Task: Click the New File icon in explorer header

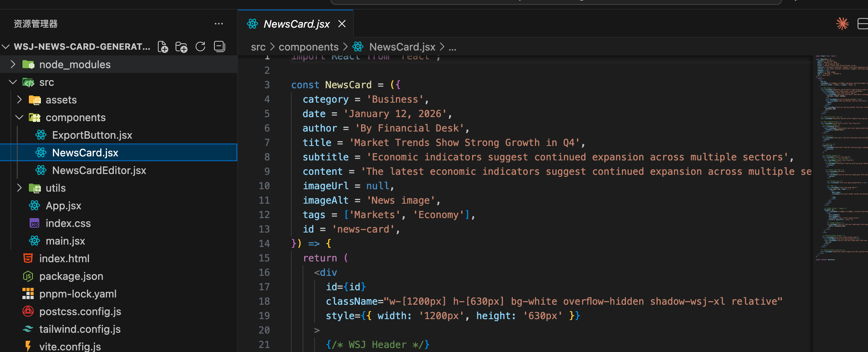Action: pos(163,47)
